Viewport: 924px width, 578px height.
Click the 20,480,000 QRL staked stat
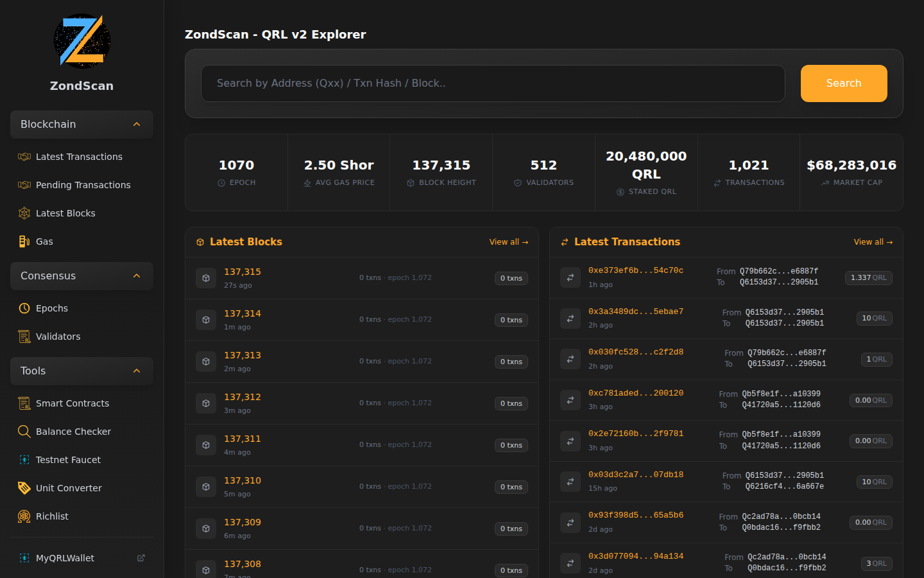[646, 173]
